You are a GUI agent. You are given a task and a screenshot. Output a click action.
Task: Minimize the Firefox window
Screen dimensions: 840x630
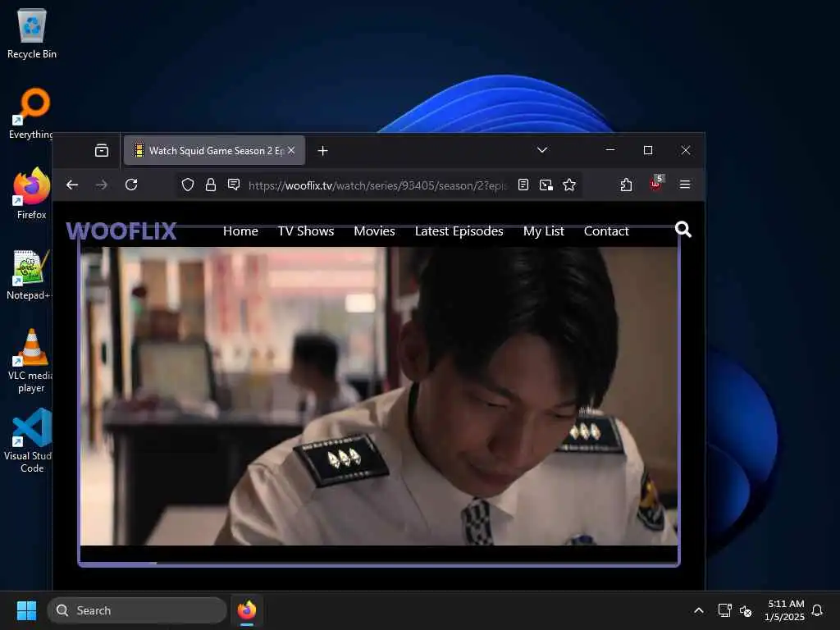tap(610, 150)
